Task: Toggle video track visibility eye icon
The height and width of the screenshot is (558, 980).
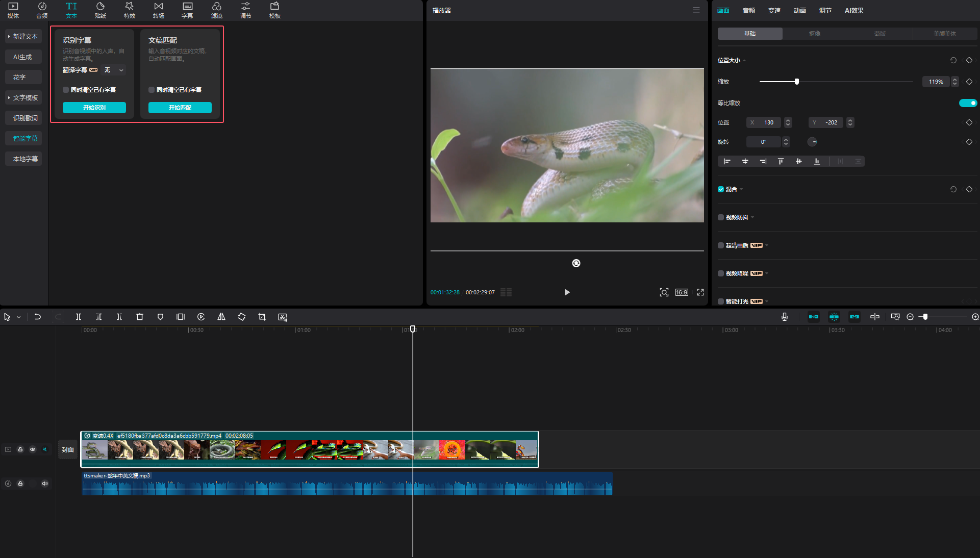Action: [x=33, y=449]
